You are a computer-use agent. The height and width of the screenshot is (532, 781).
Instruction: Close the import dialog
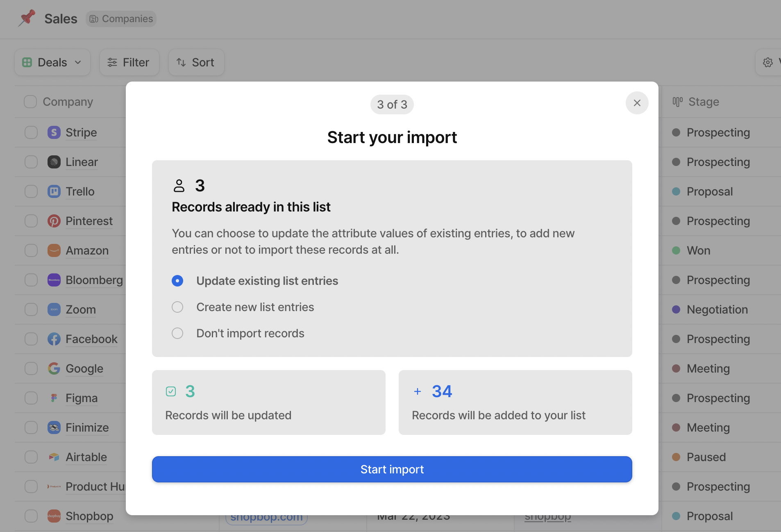[x=637, y=103]
